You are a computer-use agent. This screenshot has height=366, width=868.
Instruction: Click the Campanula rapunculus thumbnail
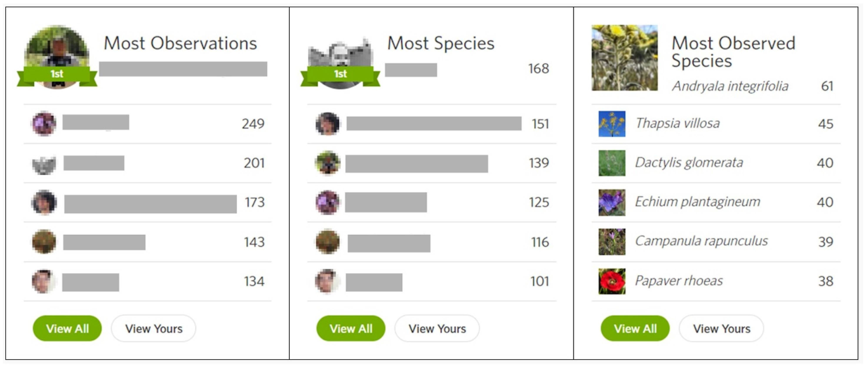point(611,242)
